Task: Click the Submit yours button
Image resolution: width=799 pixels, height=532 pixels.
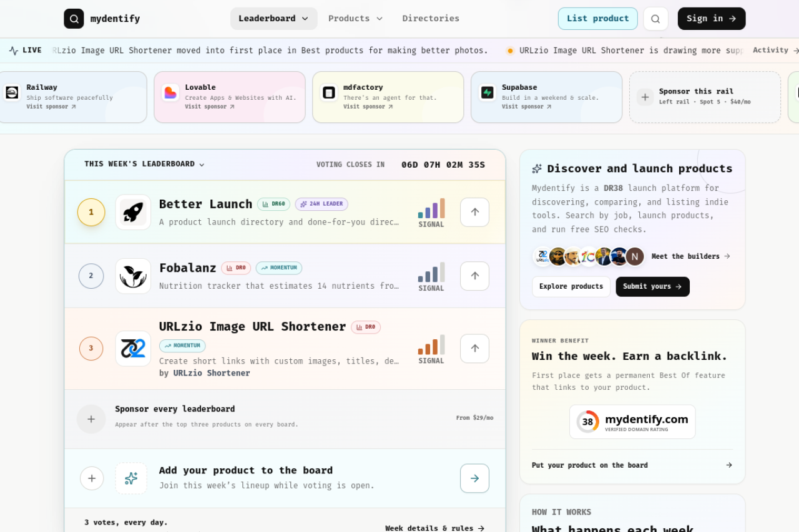Action: [x=653, y=287]
